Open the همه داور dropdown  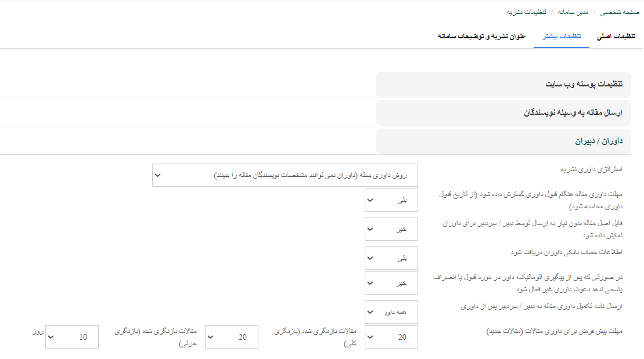391,312
